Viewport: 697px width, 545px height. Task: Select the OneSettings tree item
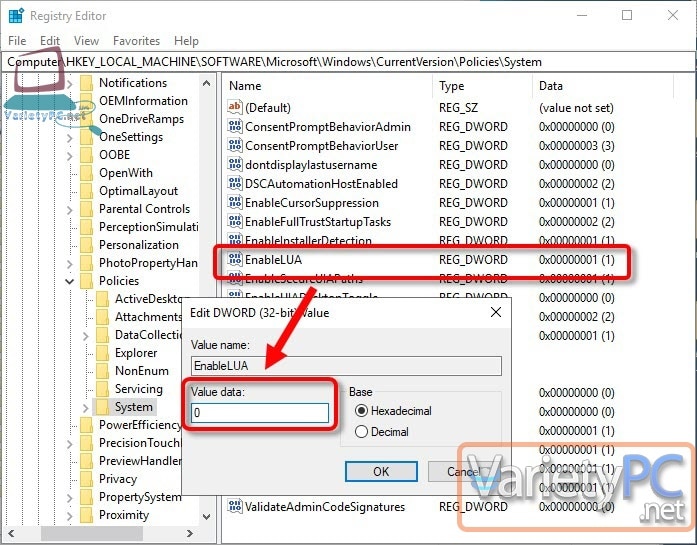[131, 137]
